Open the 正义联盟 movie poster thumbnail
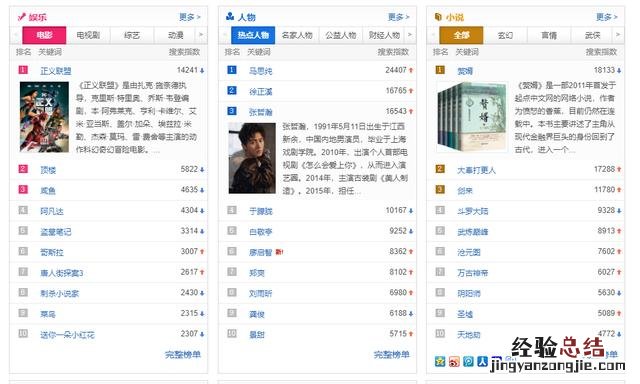 point(44,117)
